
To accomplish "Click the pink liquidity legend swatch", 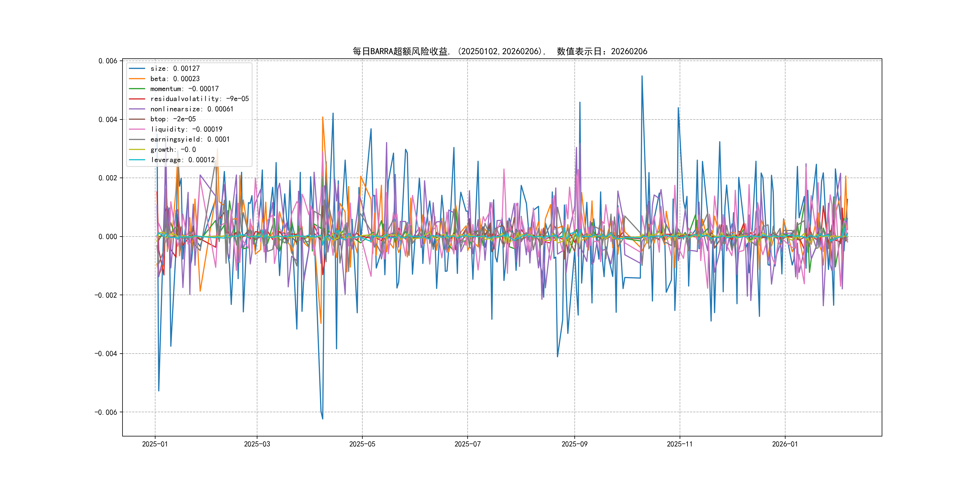I will pos(137,129).
